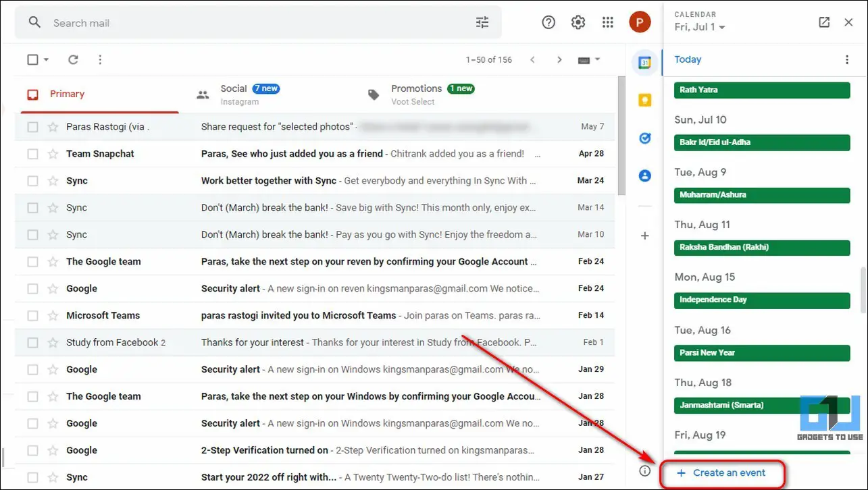Open the Google apps grid launcher

[x=608, y=22]
